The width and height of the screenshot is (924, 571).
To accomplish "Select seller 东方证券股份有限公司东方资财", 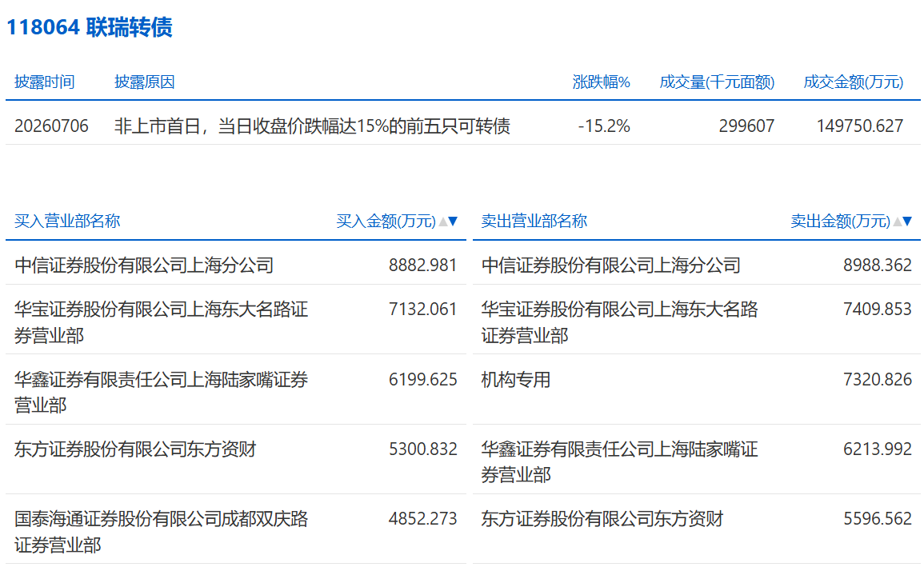I will click(602, 518).
